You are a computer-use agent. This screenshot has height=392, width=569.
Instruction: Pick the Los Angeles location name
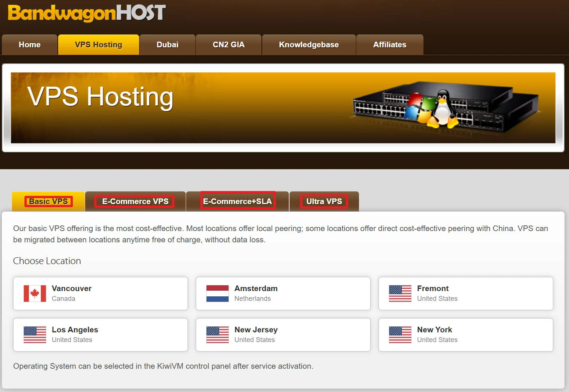pyautogui.click(x=75, y=330)
